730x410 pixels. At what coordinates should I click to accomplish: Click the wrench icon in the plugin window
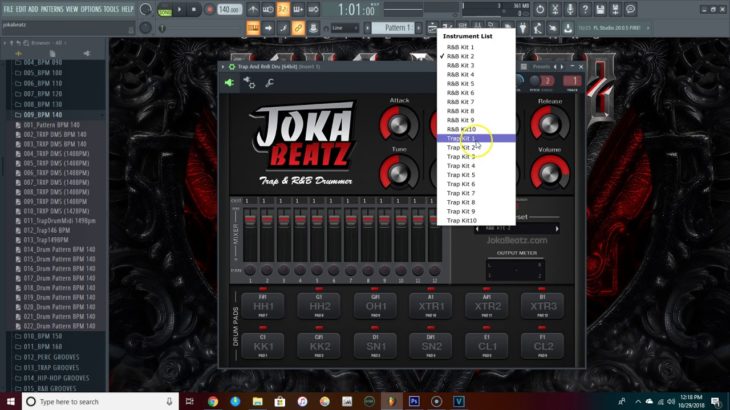coord(269,83)
